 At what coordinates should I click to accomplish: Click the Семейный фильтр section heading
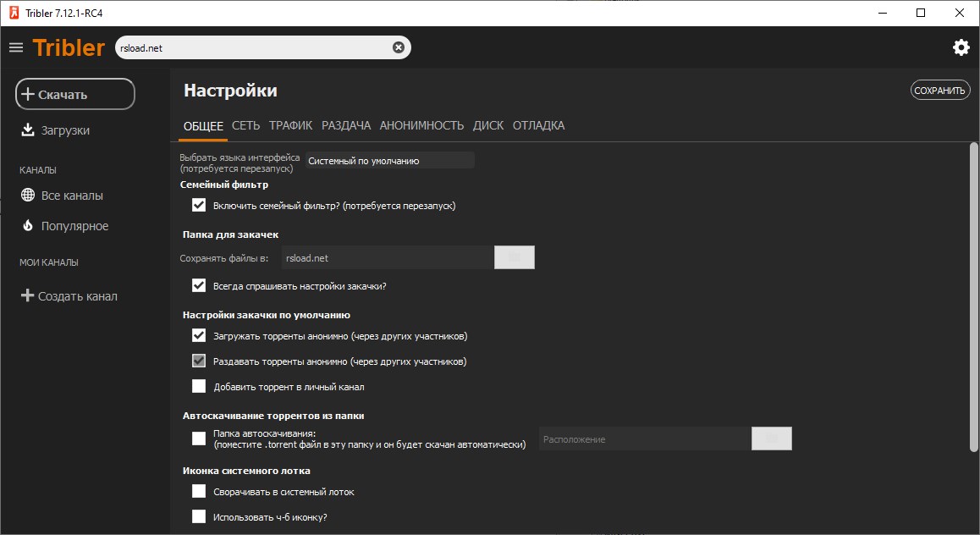(224, 185)
